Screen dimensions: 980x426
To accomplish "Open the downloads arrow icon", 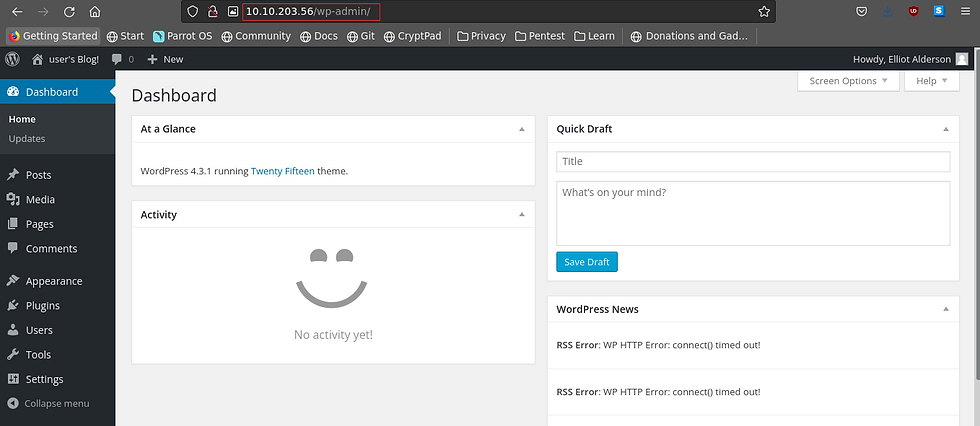I will [888, 11].
